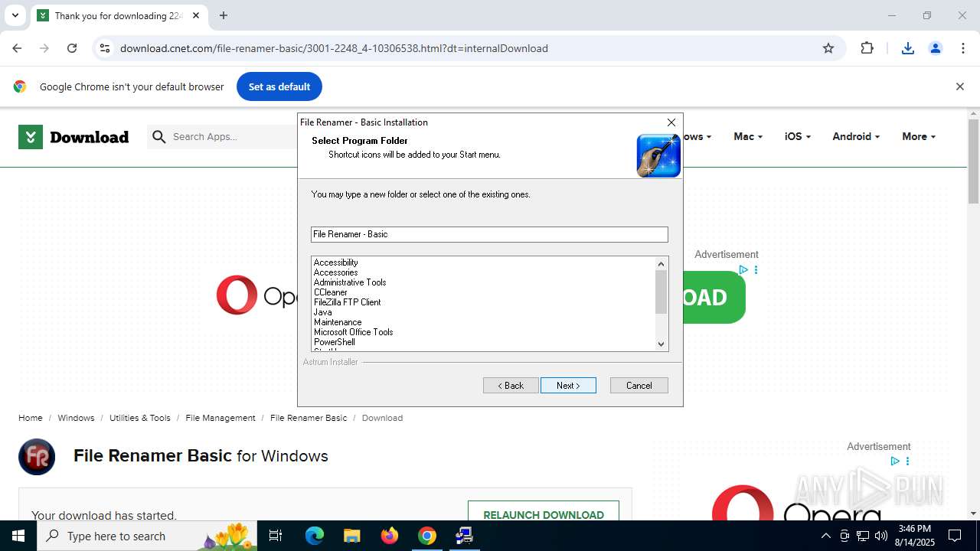Click the Chrome forward arrow

click(x=44, y=48)
